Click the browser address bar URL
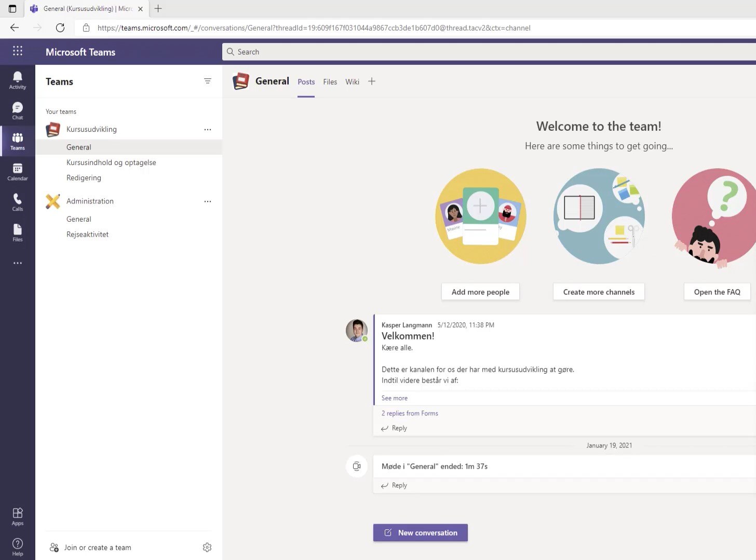Viewport: 756px width, 560px height. [314, 28]
